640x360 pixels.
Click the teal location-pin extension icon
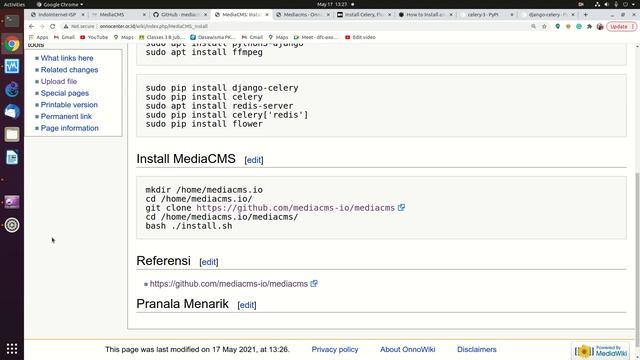point(558,26)
